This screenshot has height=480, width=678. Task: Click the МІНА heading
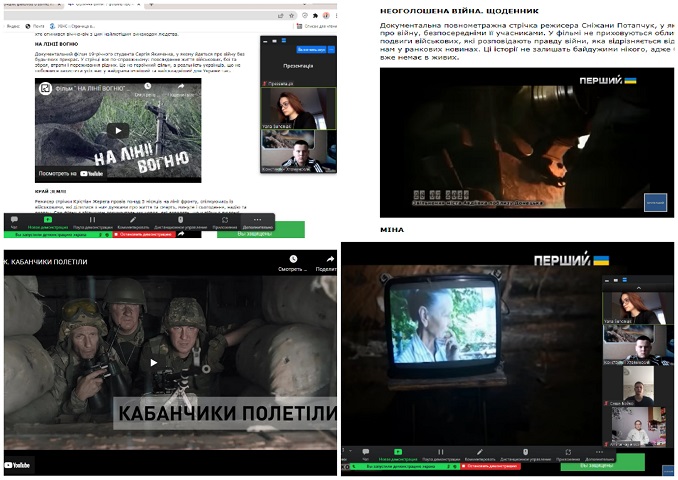[392, 230]
